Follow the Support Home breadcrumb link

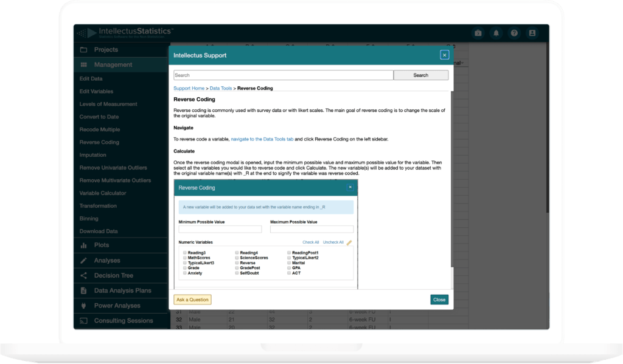pyautogui.click(x=189, y=88)
